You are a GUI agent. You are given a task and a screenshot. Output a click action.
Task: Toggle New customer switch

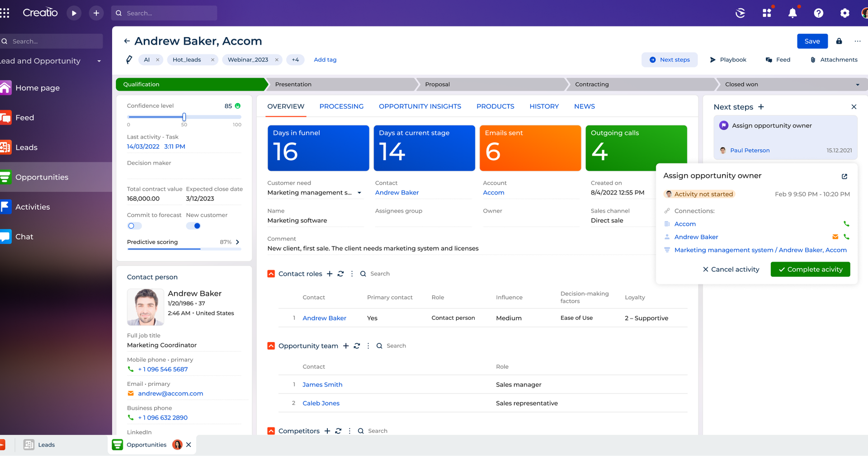point(193,226)
